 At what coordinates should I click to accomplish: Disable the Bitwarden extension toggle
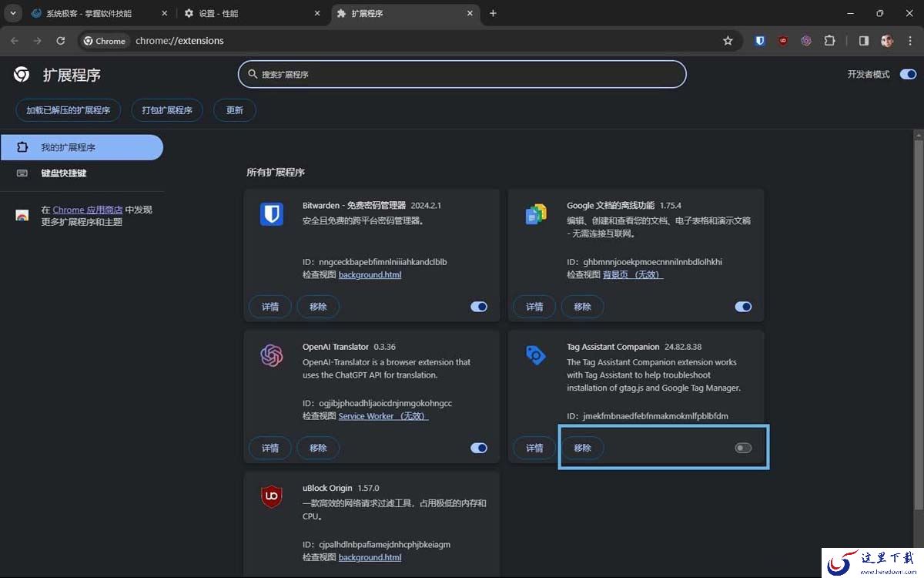coord(479,307)
